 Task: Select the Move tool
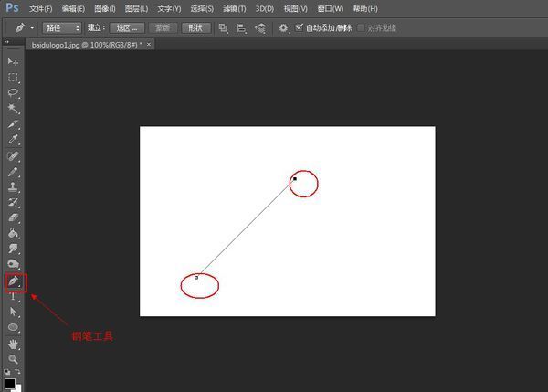(13, 60)
